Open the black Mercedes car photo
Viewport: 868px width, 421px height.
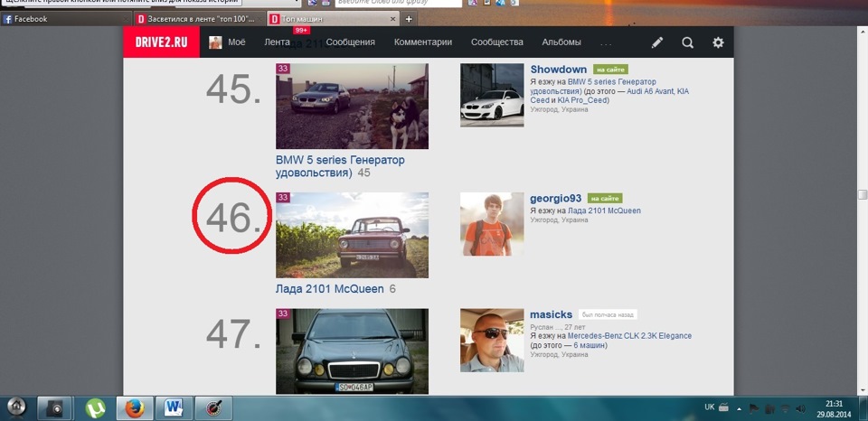pyautogui.click(x=352, y=351)
